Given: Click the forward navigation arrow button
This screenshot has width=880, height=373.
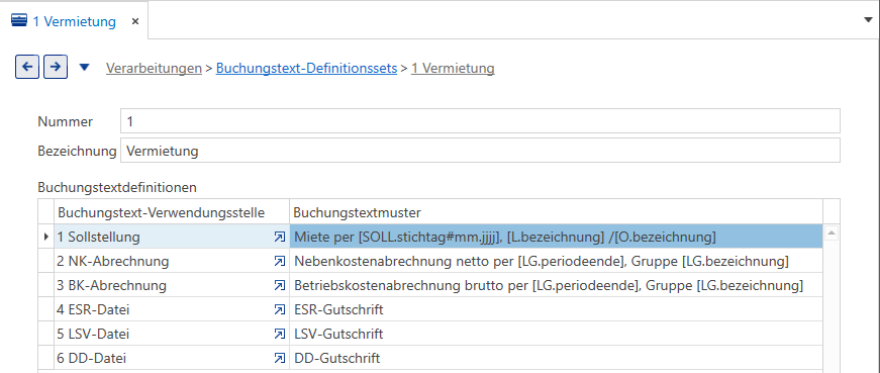Looking at the screenshot, I should tap(56, 67).
